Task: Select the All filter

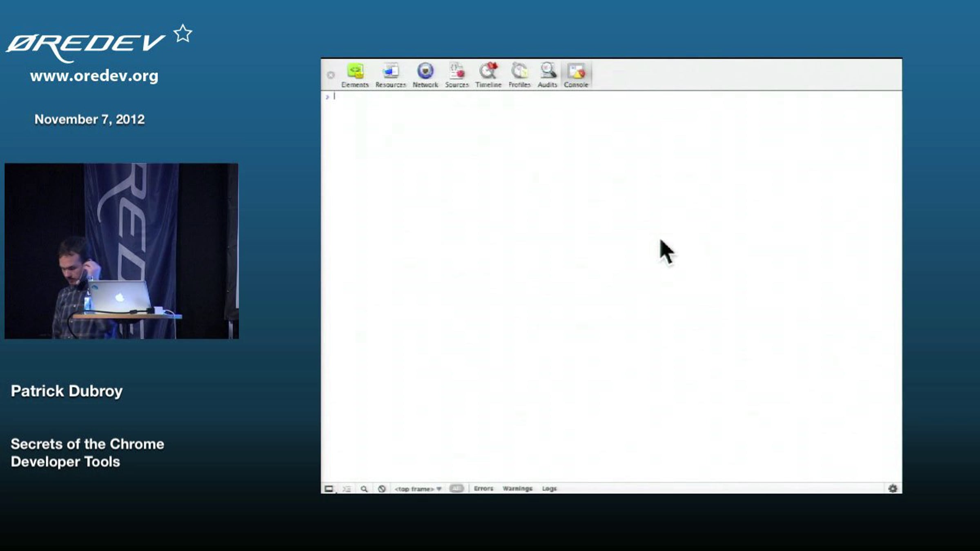Action: point(456,489)
